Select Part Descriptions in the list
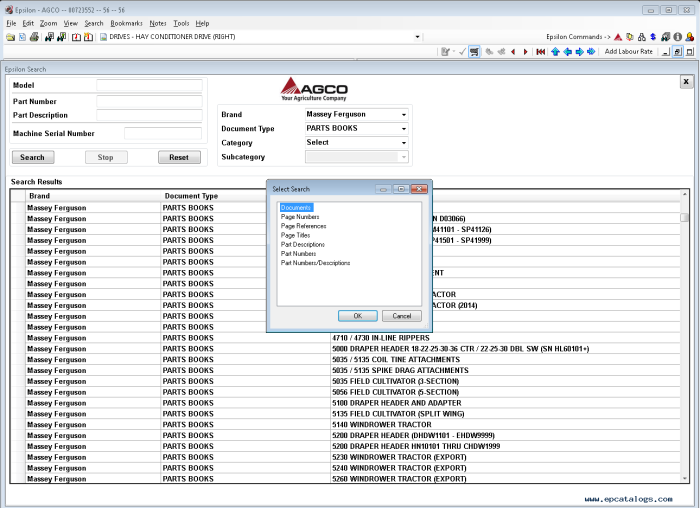This screenshot has height=508, width=700. pos(303,245)
